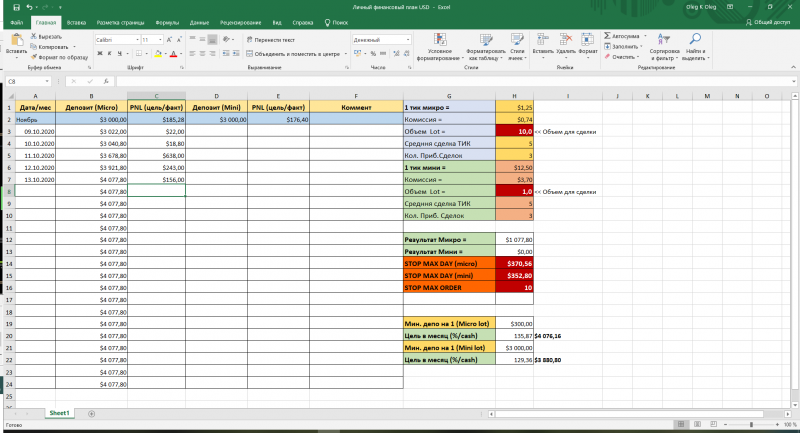Screen dimensions: 800x433
Task: Click Очистить clear button
Action: (x=621, y=57)
